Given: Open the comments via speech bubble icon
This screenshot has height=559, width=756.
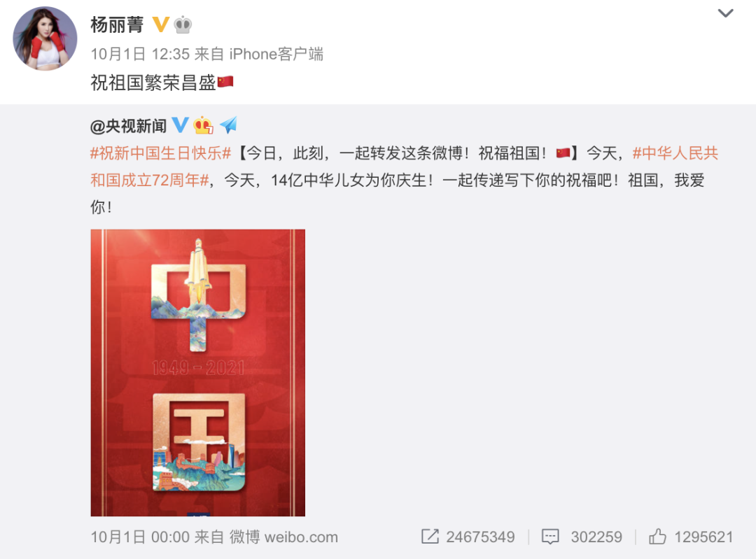Looking at the screenshot, I should coord(550,537).
